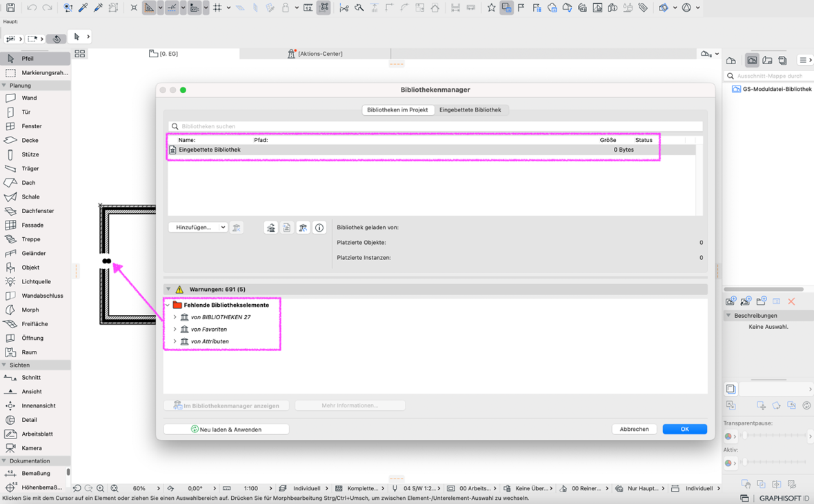Click the Bibliotheken suchen search field

(x=435, y=127)
